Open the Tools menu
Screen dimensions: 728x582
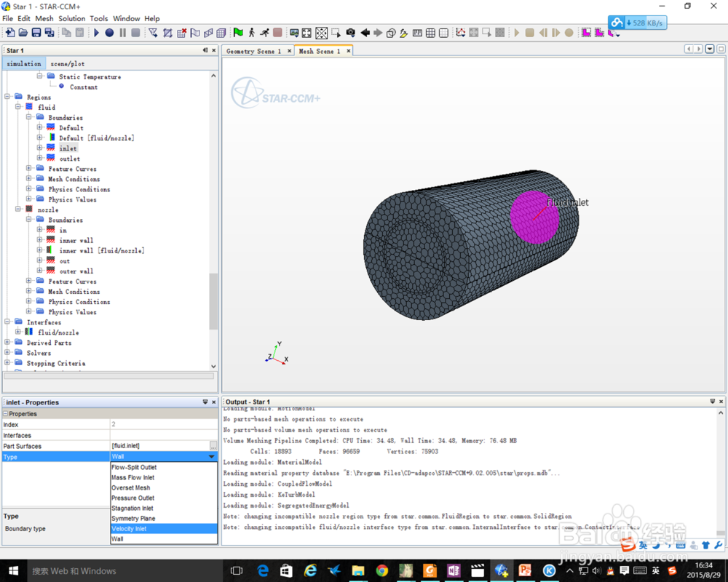pyautogui.click(x=98, y=19)
